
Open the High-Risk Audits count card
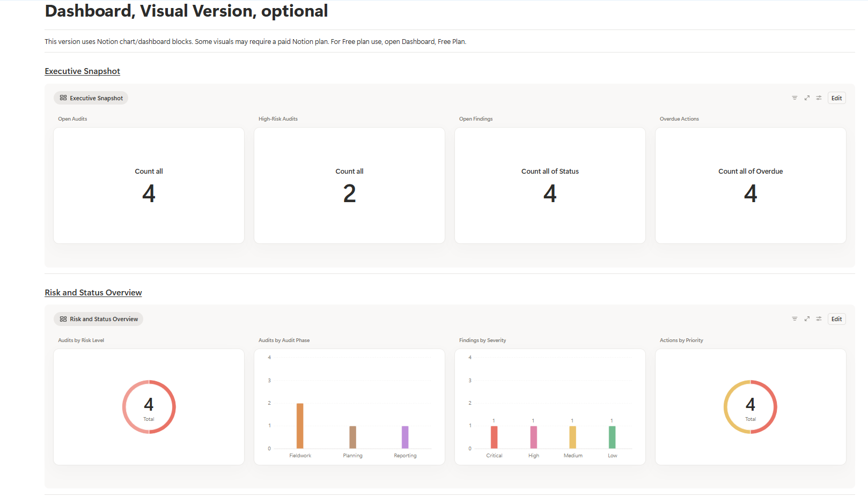(x=349, y=186)
